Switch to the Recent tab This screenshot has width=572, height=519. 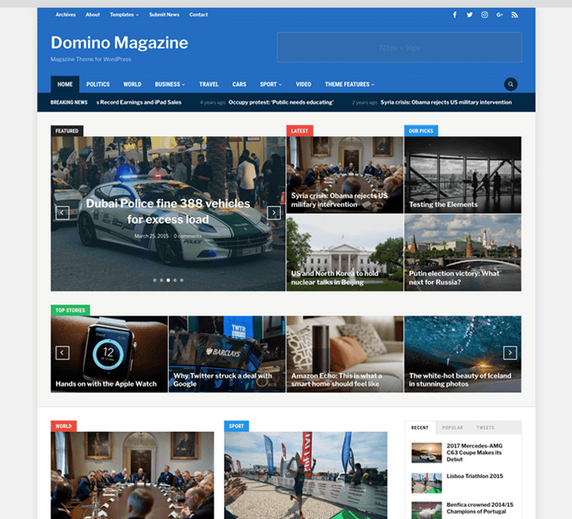(420, 427)
